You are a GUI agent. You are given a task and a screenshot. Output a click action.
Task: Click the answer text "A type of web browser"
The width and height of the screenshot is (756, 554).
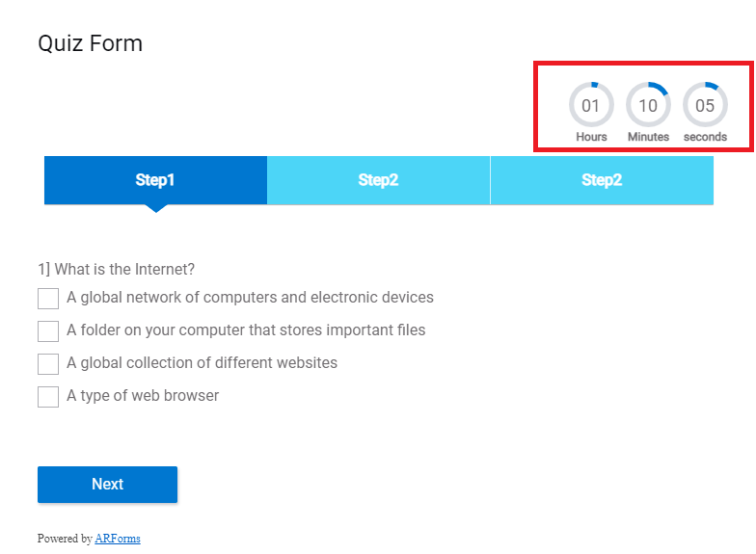[143, 395]
